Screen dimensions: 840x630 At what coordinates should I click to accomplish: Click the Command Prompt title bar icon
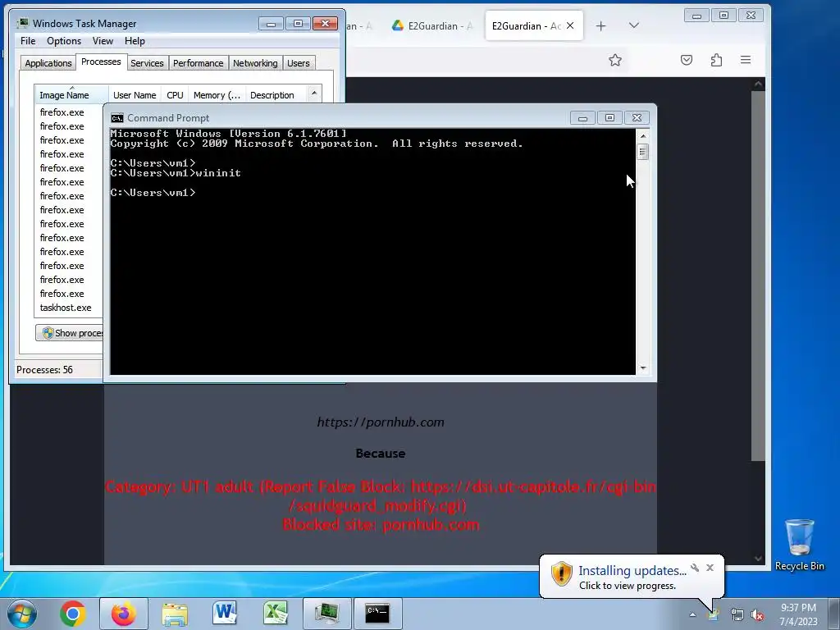coord(116,118)
